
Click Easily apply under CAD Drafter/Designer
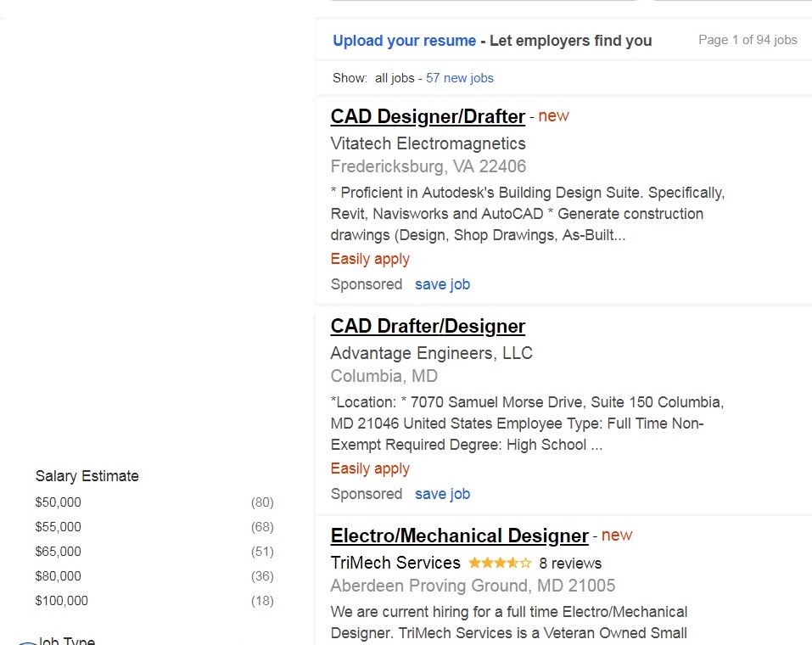click(x=370, y=468)
